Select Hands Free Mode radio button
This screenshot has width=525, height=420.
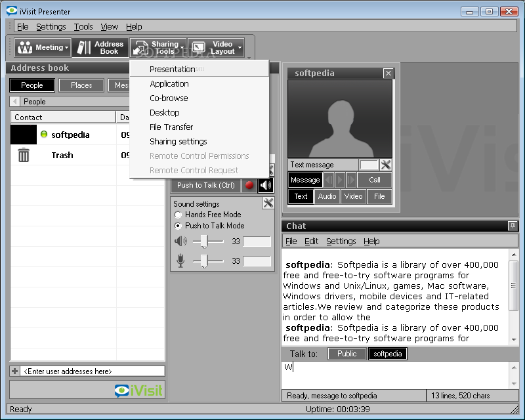pyautogui.click(x=178, y=215)
